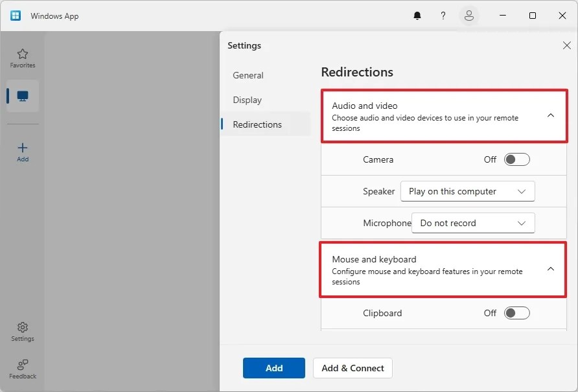Select the Devices icon in the sidebar
The width and height of the screenshot is (578, 392).
click(x=22, y=96)
